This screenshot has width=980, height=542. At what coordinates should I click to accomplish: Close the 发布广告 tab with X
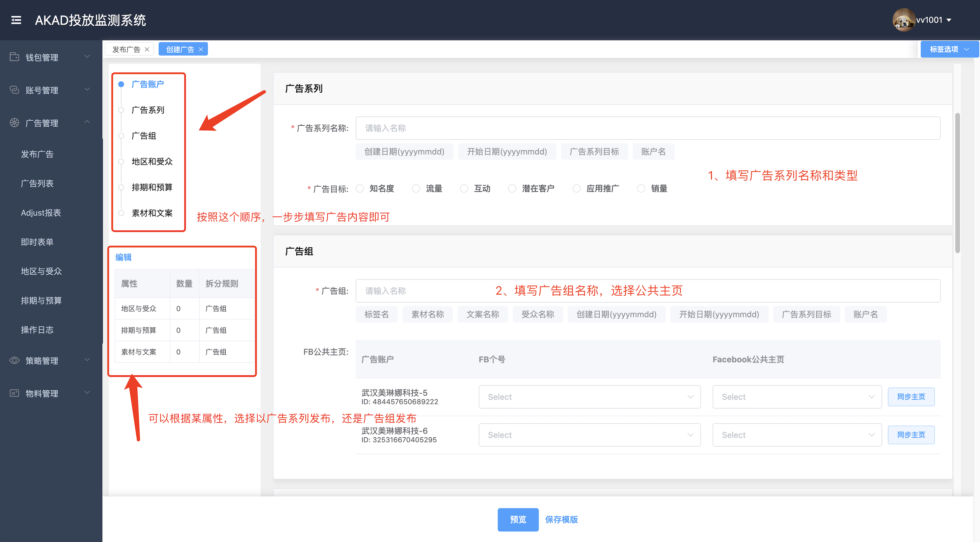[147, 49]
